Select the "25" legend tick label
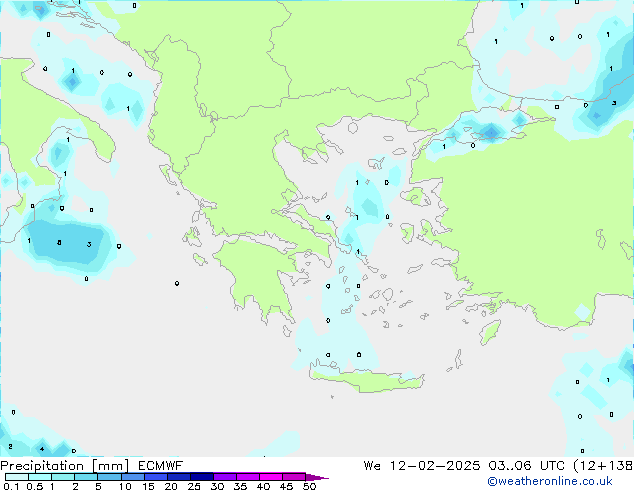 pyautogui.click(x=194, y=486)
